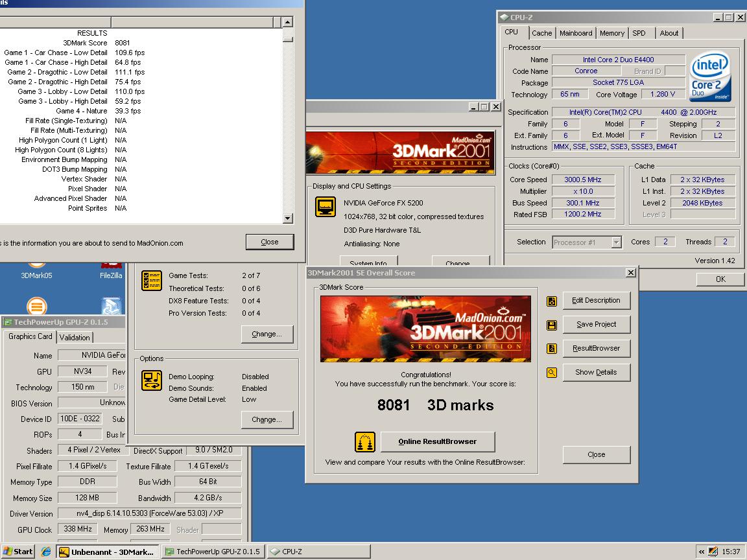747x560 pixels.
Task: Click the GPU NV34 field in GPU-Z
Action: point(83,371)
